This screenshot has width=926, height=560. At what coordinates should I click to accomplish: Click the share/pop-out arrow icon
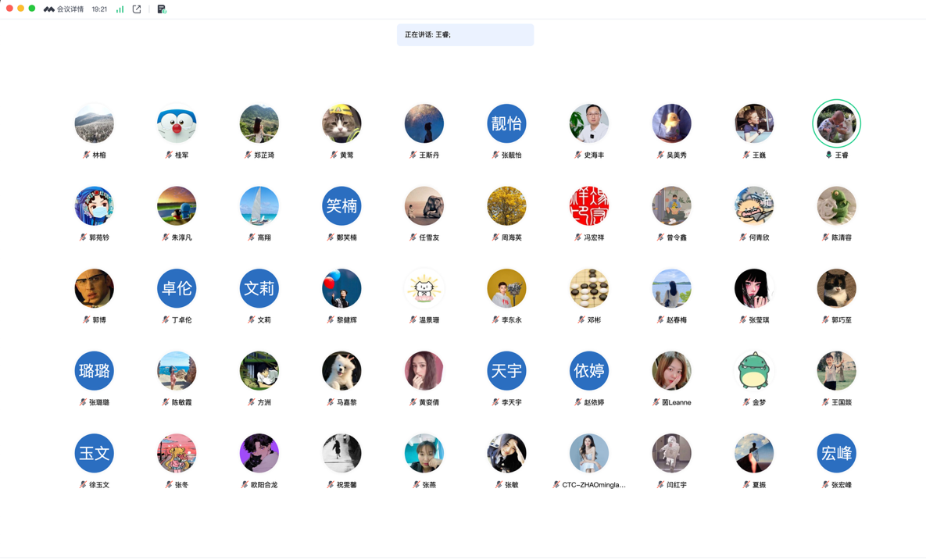pos(137,9)
